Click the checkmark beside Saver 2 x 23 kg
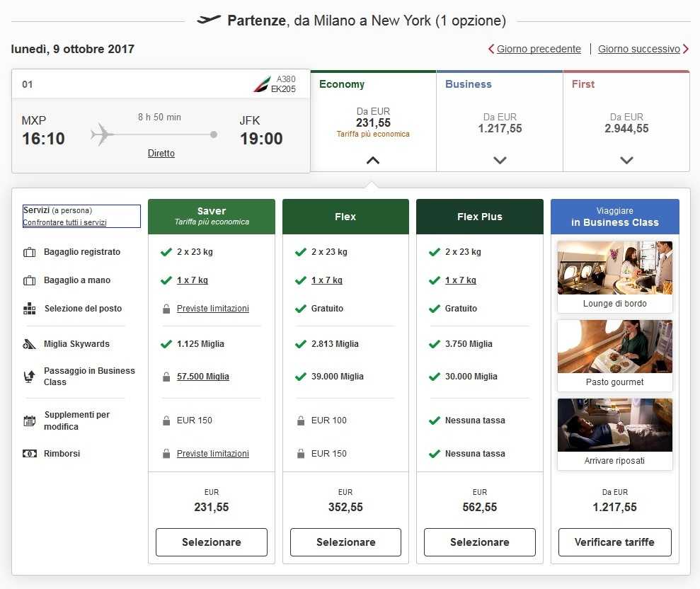The height and width of the screenshot is (589, 700). pos(166,252)
